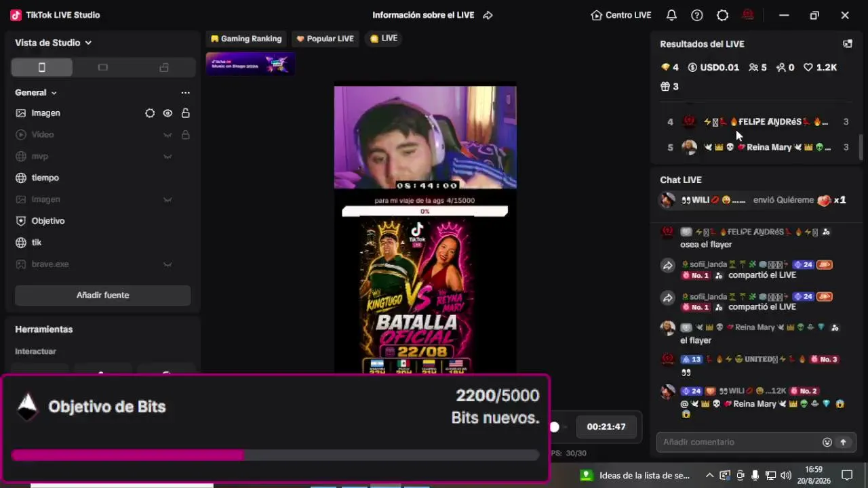
Task: Open Información sobre el LIVE
Action: tap(423, 15)
